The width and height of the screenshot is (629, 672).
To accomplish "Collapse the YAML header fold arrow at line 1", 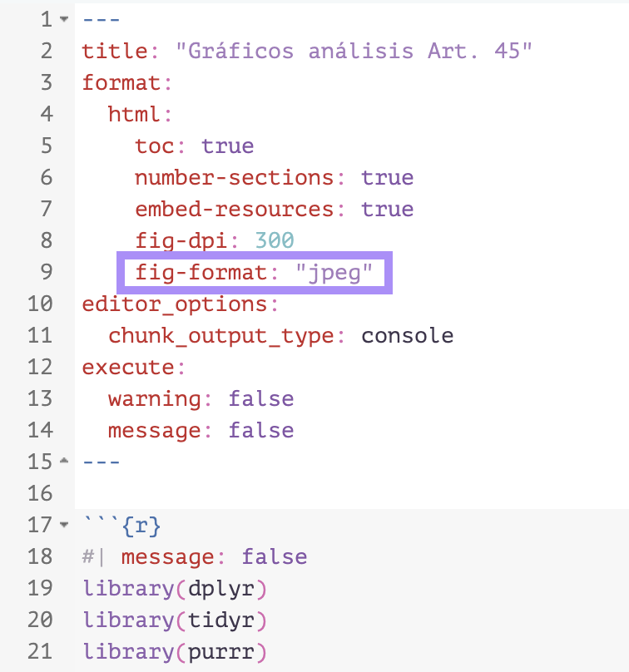I will click(x=64, y=20).
